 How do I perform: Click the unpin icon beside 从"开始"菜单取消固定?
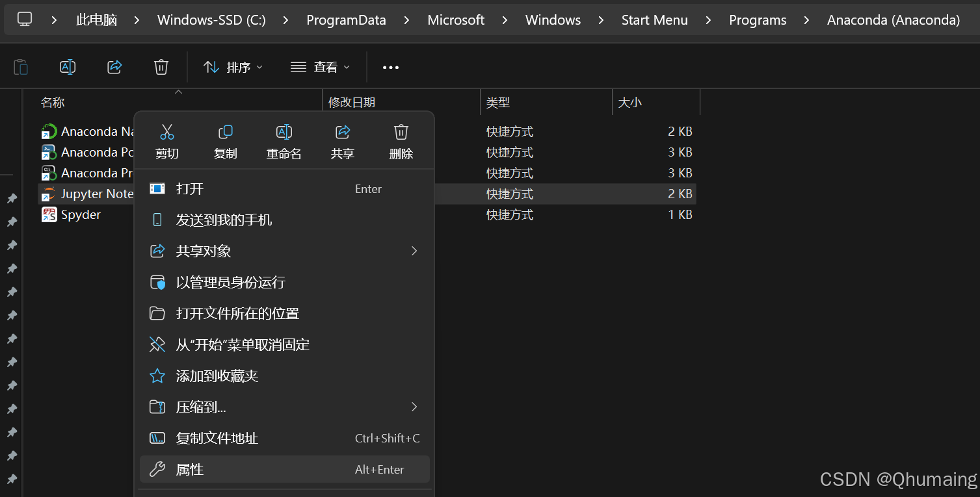[x=157, y=344]
